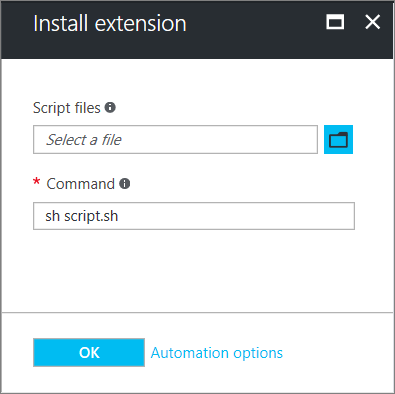The height and width of the screenshot is (394, 395).
Task: Click the info icon beside Command
Action: click(125, 183)
